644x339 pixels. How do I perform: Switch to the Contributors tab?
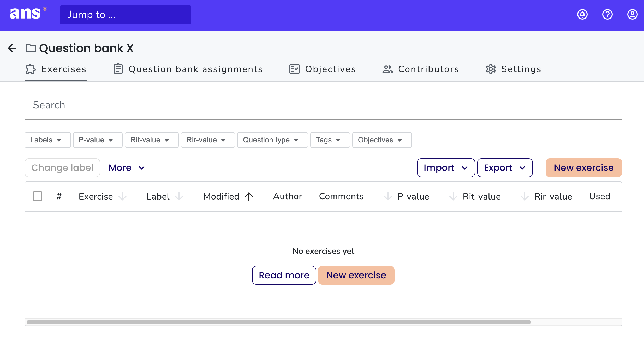click(420, 69)
